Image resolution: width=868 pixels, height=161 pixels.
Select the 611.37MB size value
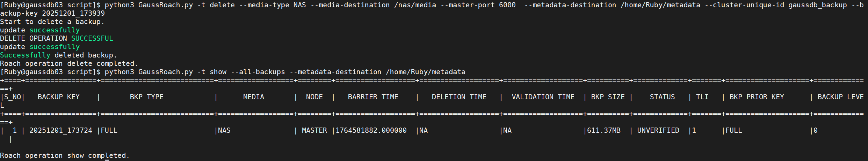(604, 130)
